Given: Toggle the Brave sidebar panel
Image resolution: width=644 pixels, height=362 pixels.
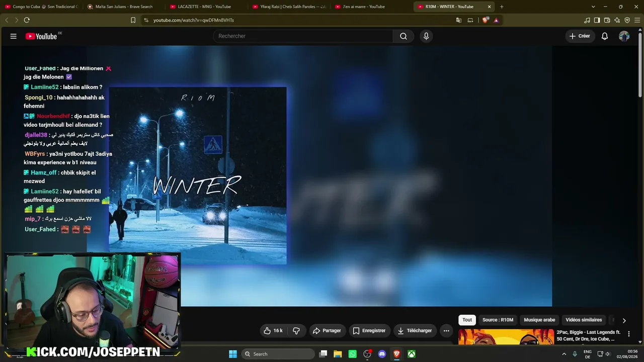Looking at the screenshot, I should (597, 20).
